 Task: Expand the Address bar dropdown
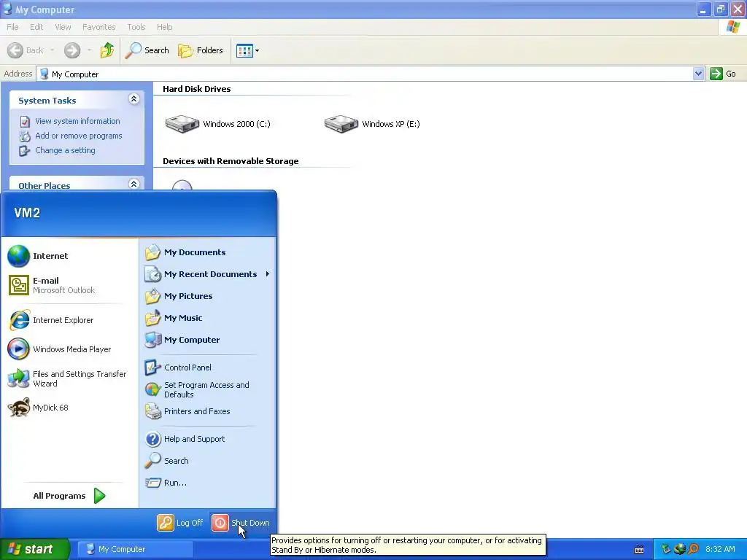tap(698, 74)
